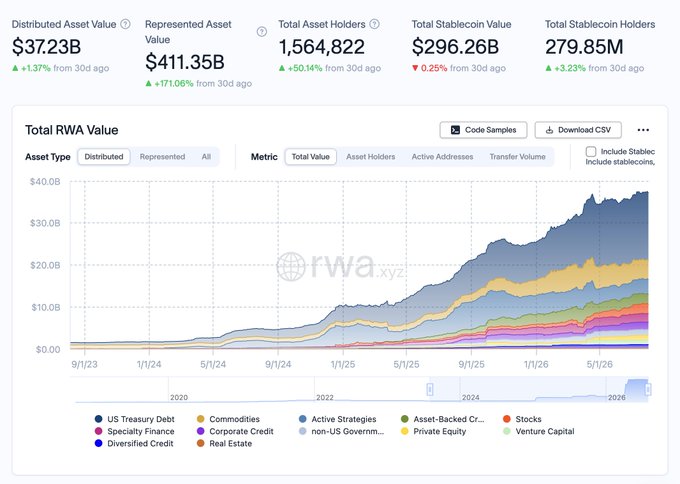Click the 0.25% red decrease indicator
This screenshot has width=680, height=484.
click(x=429, y=68)
